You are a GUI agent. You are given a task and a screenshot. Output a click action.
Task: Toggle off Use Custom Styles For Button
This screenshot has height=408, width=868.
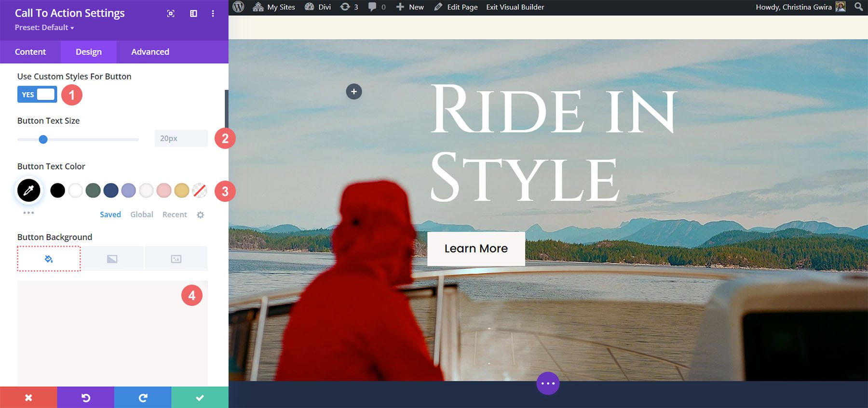(x=37, y=94)
